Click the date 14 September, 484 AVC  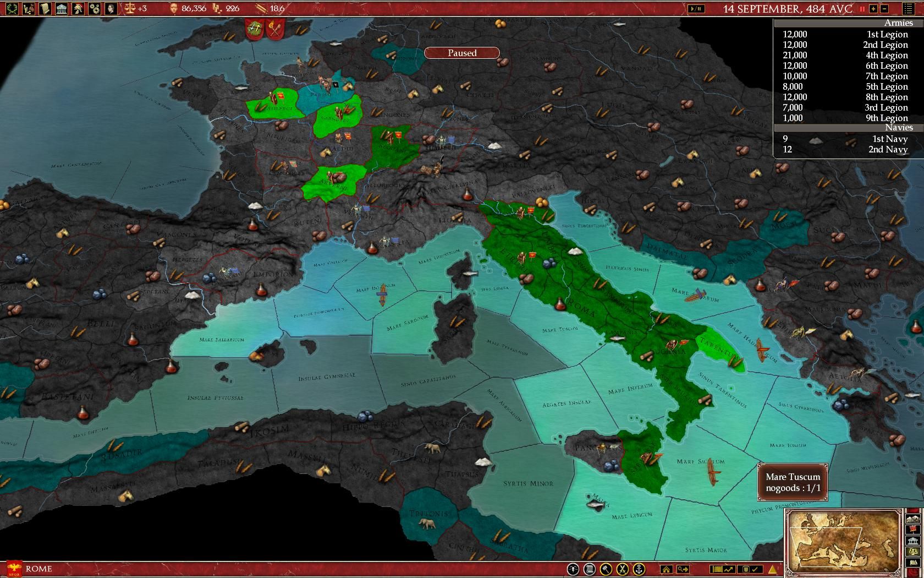(788, 9)
